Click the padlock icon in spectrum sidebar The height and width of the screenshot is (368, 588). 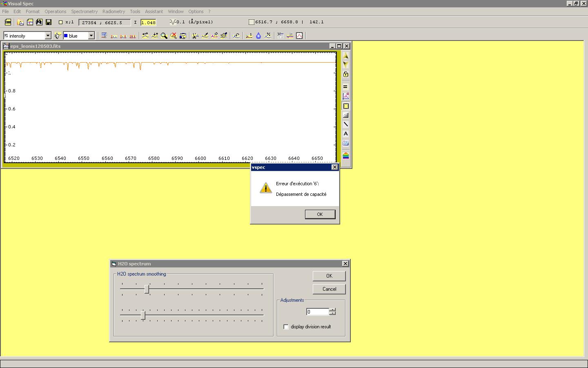tap(346, 74)
